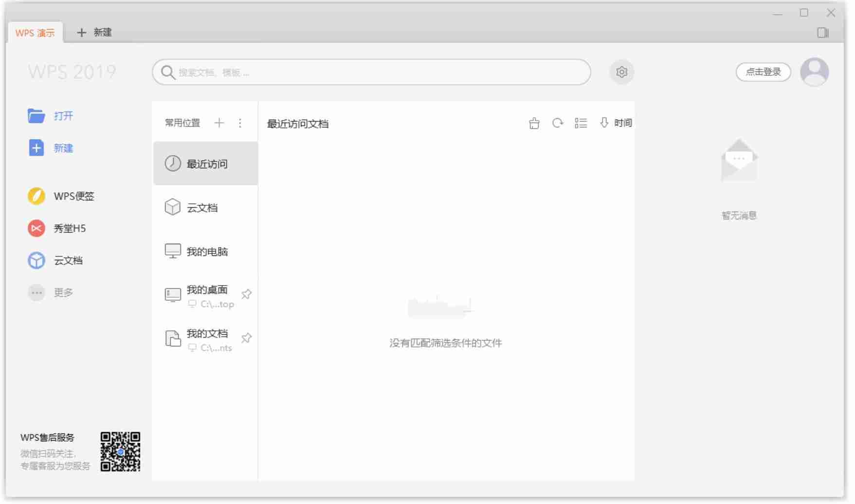Image resolution: width=855 pixels, height=504 pixels.
Task: Focus the 搜索文档、模板 search field
Action: point(371,72)
